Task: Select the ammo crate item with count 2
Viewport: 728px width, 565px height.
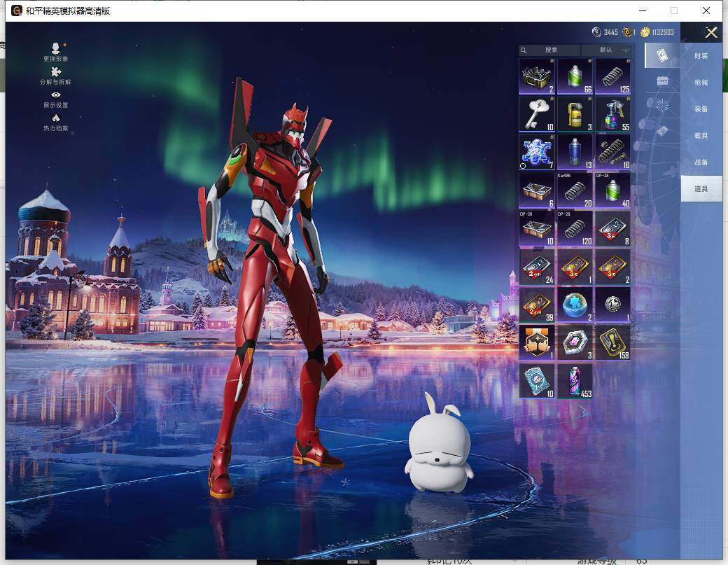Action: click(x=537, y=76)
